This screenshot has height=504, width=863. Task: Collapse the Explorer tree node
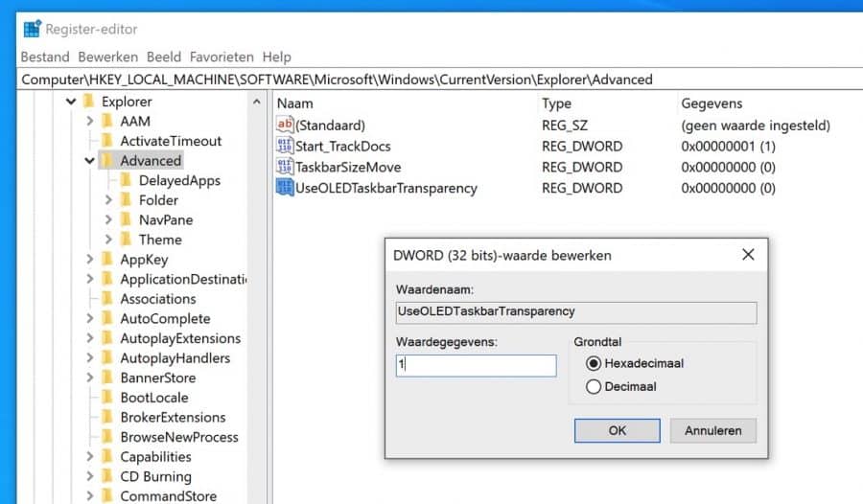[71, 102]
